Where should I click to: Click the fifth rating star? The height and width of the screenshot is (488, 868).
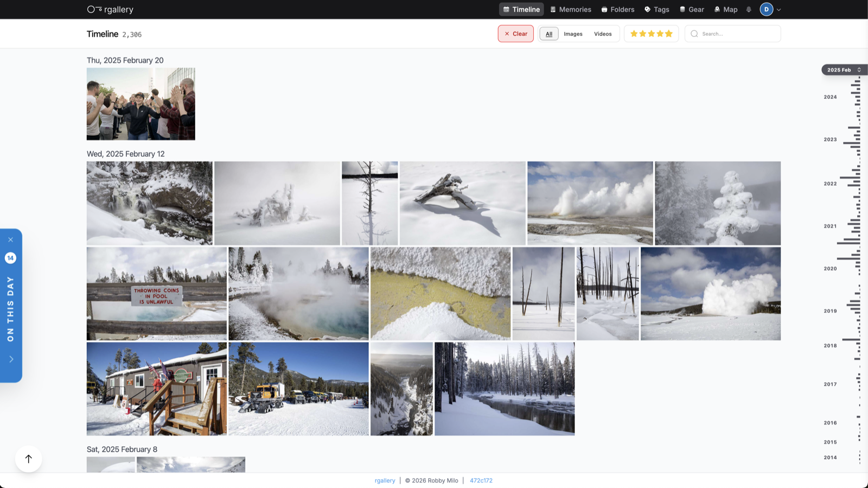tap(669, 34)
